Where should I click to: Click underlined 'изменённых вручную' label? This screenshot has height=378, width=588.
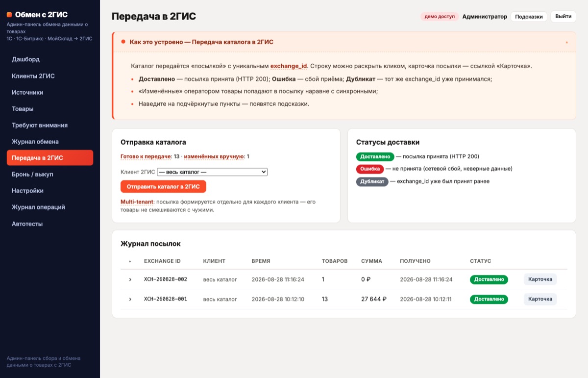click(214, 156)
